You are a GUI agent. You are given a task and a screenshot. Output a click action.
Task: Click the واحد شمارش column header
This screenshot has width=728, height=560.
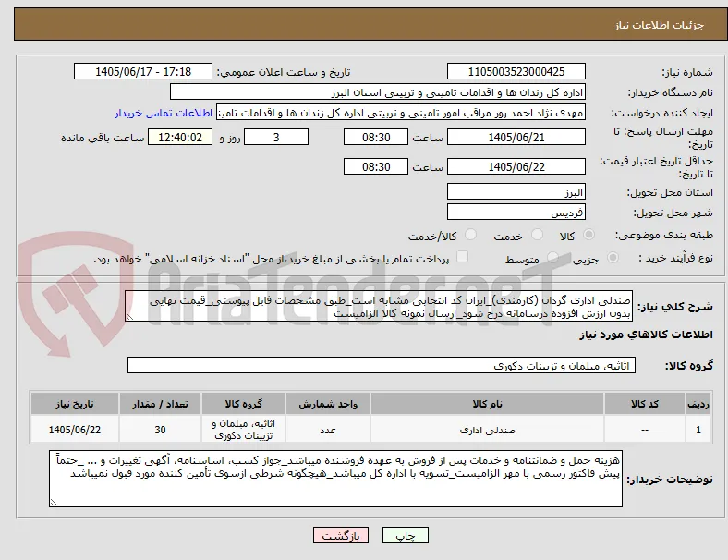click(328, 404)
